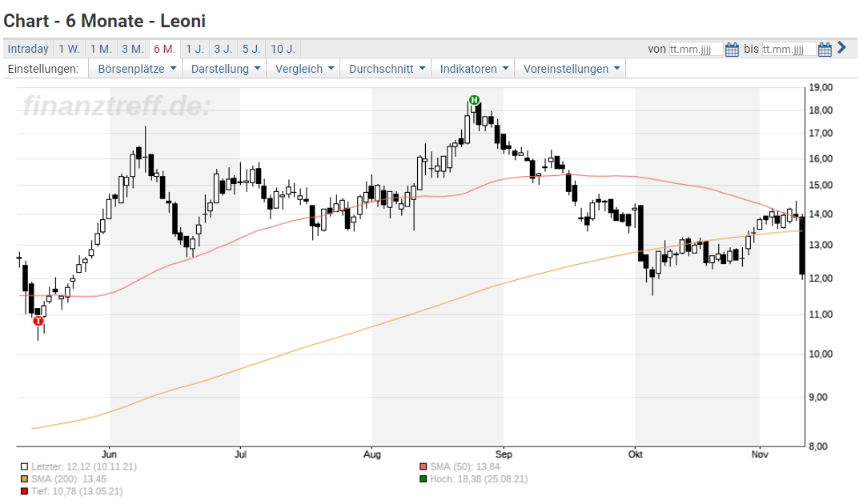863x504 pixels.
Task: Apply date range with the arrow button
Action: click(x=841, y=48)
